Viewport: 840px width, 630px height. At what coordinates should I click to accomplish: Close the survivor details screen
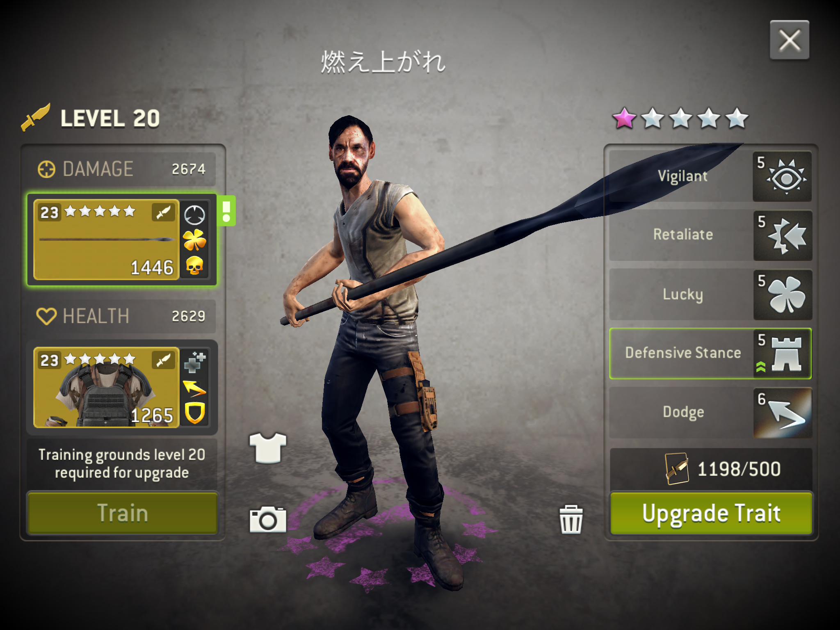[x=790, y=40]
